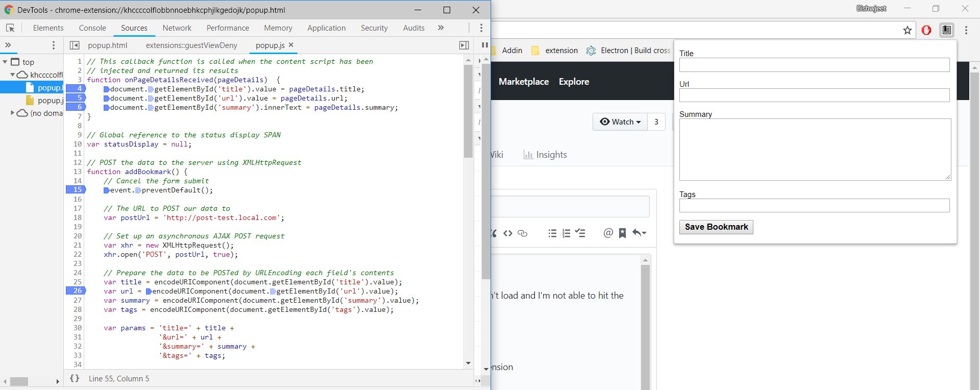Open GitHub Explore link
The image size is (980, 390).
(x=574, y=82)
